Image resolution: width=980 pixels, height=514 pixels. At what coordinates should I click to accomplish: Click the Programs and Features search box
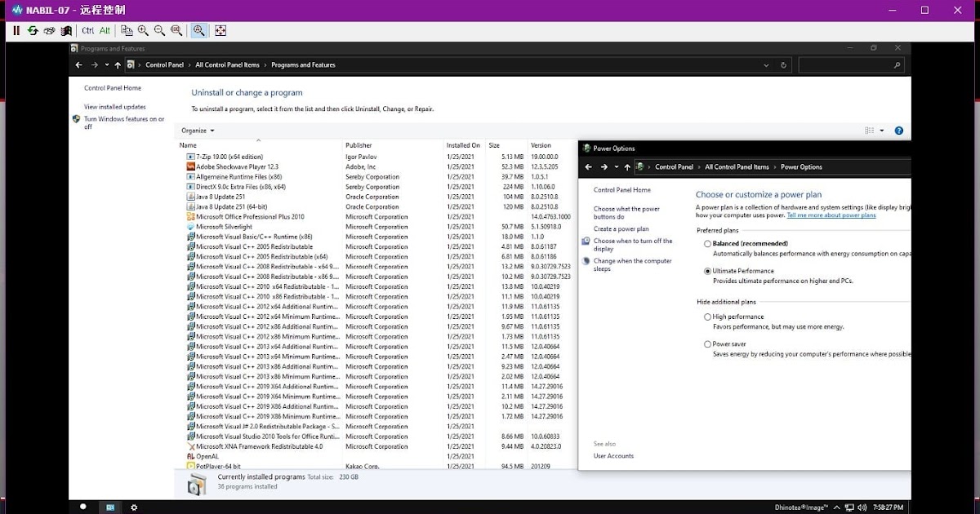[x=852, y=65]
